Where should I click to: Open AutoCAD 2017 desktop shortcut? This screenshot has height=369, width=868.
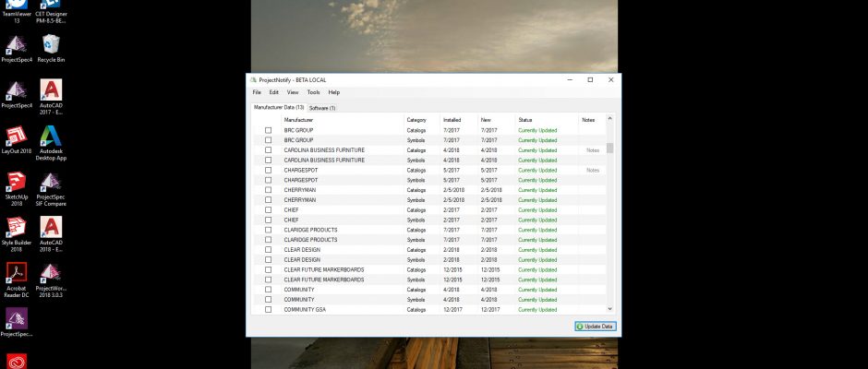51,97
